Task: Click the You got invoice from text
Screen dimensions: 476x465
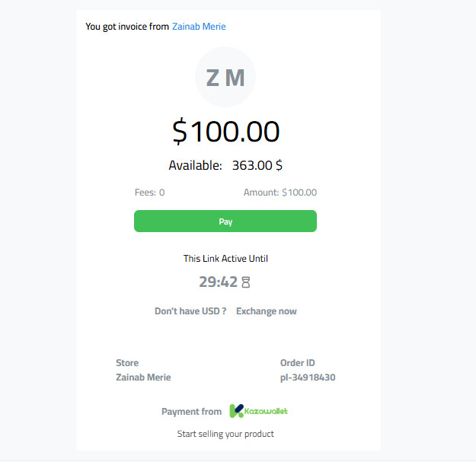Action: pos(127,27)
